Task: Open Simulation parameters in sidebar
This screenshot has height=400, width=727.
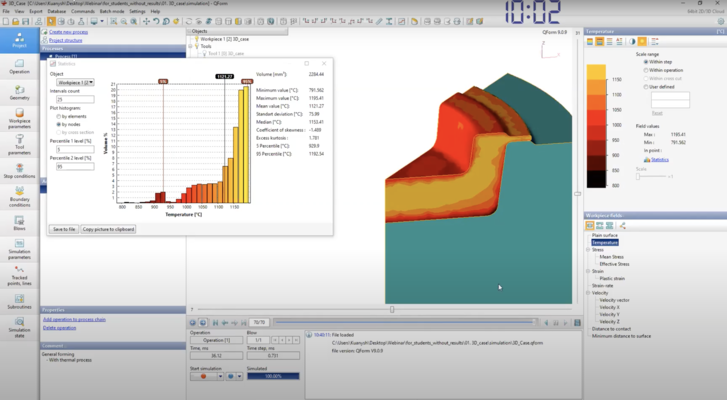Action: click(x=19, y=249)
